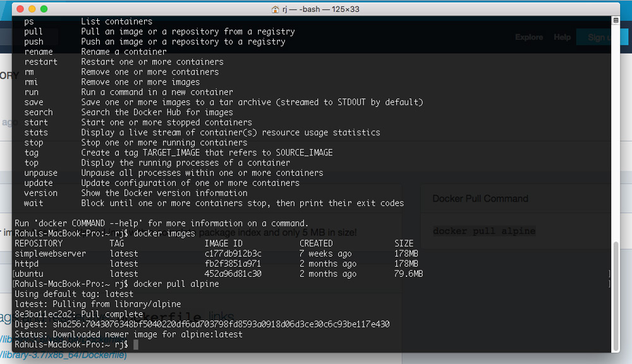Click the Sign up button in background browser
This screenshot has height=364, width=632.
point(602,37)
